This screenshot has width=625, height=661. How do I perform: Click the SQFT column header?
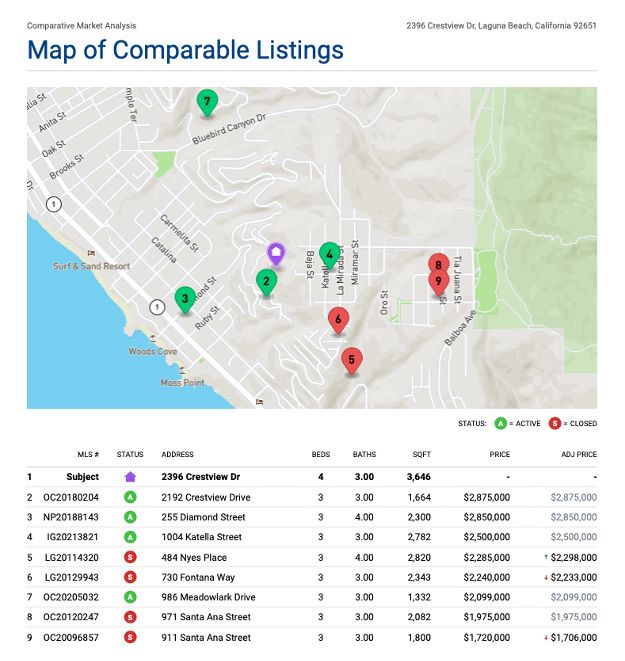pyautogui.click(x=419, y=454)
